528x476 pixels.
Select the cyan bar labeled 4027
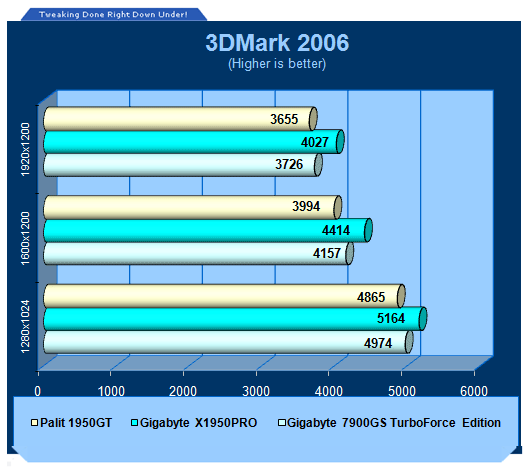[194, 142]
